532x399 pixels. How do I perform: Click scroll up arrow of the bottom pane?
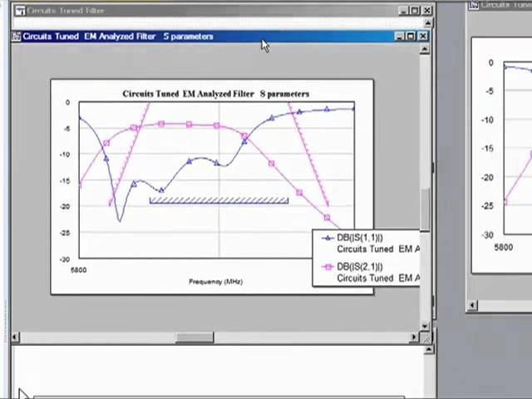[x=429, y=349]
